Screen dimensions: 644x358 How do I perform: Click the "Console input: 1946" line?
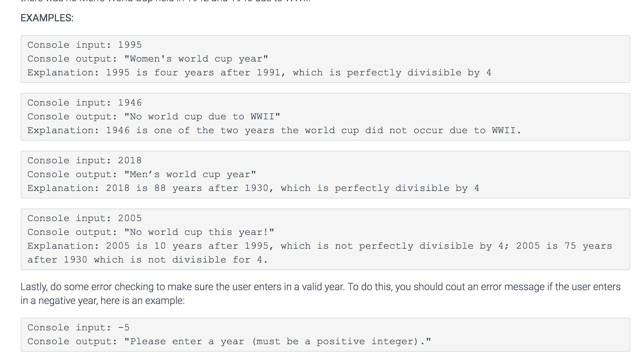(x=85, y=103)
